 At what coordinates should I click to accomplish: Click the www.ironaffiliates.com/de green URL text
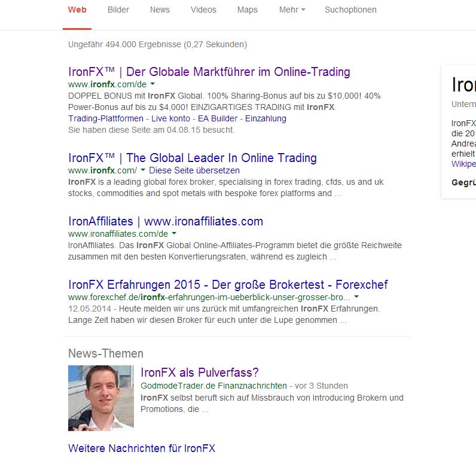pyautogui.click(x=118, y=234)
